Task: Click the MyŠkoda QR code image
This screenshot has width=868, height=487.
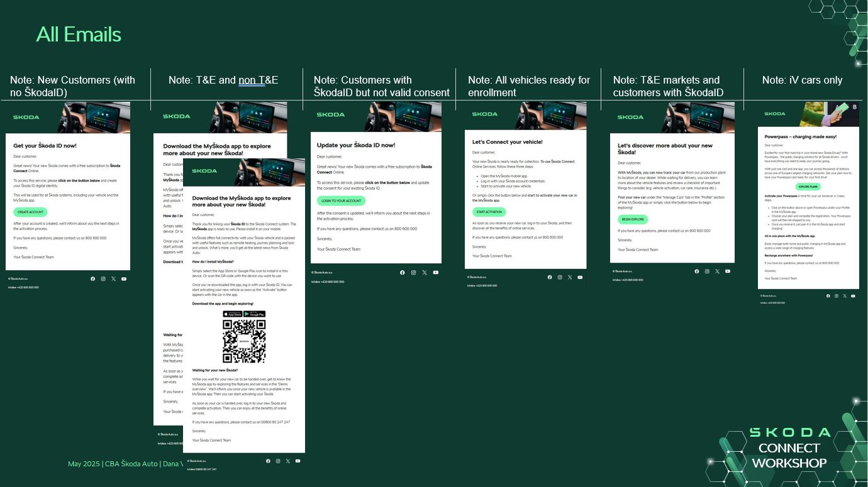Action: point(244,341)
